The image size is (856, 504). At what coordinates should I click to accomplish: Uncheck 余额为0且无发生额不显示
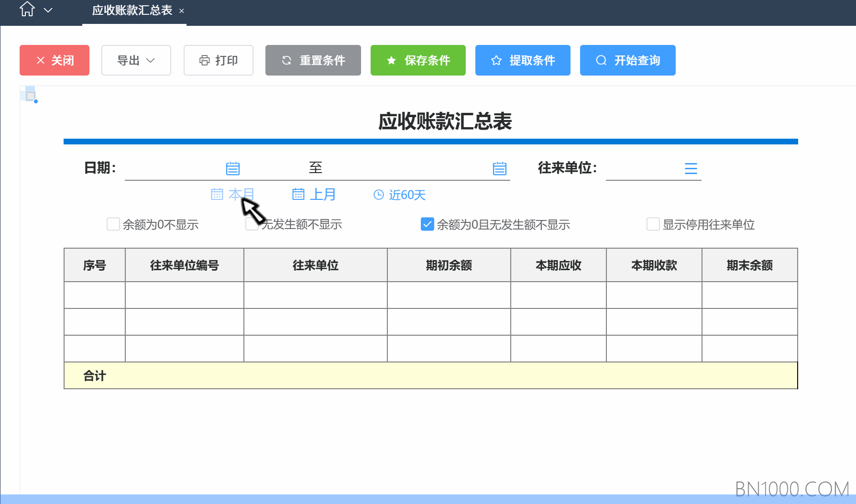tap(428, 224)
